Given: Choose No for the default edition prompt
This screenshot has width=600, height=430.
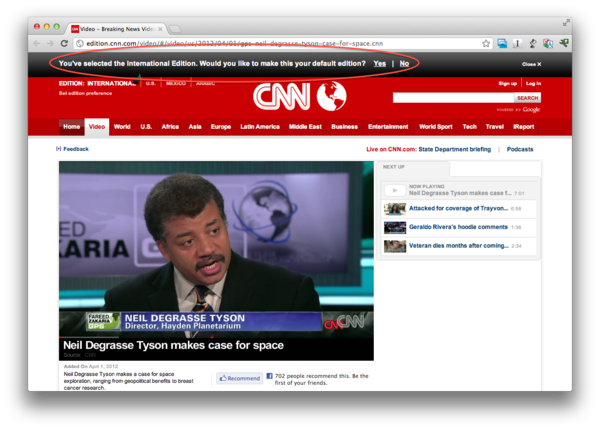Looking at the screenshot, I should pos(404,64).
